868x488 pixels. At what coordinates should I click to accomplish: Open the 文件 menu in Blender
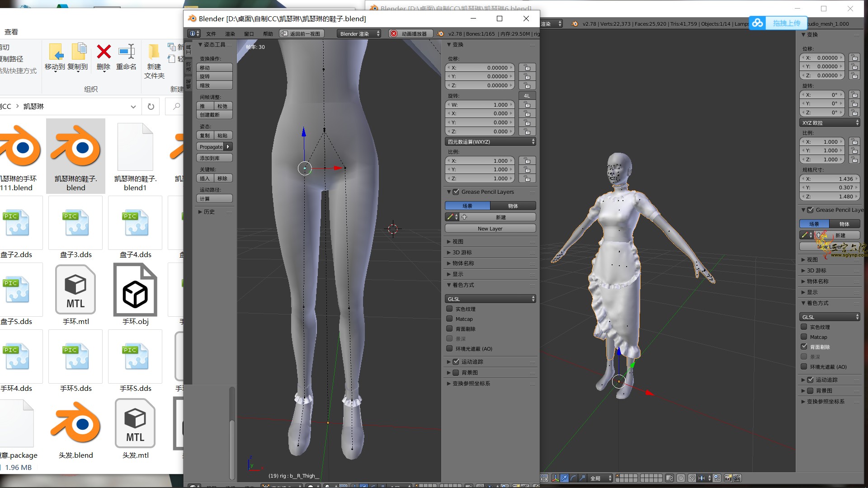[x=211, y=34]
